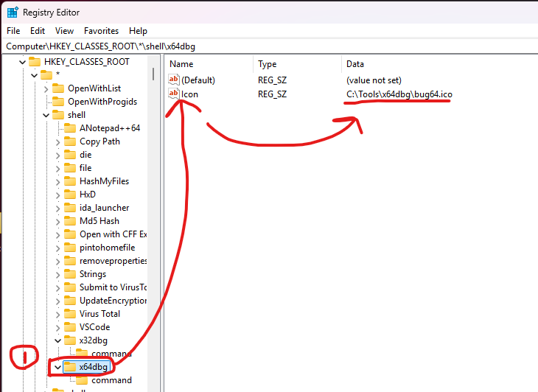Click the registry path address bar
This screenshot has width=538, height=392.
click(271, 46)
